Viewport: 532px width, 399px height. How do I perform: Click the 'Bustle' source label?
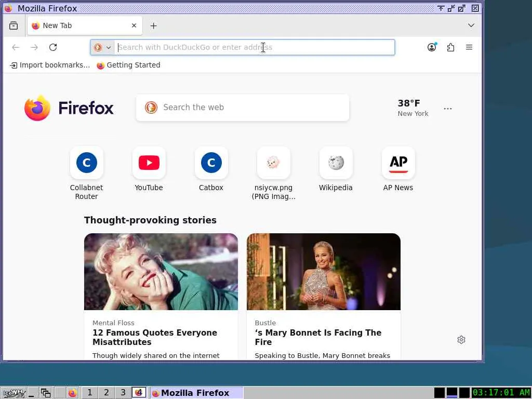click(x=265, y=323)
